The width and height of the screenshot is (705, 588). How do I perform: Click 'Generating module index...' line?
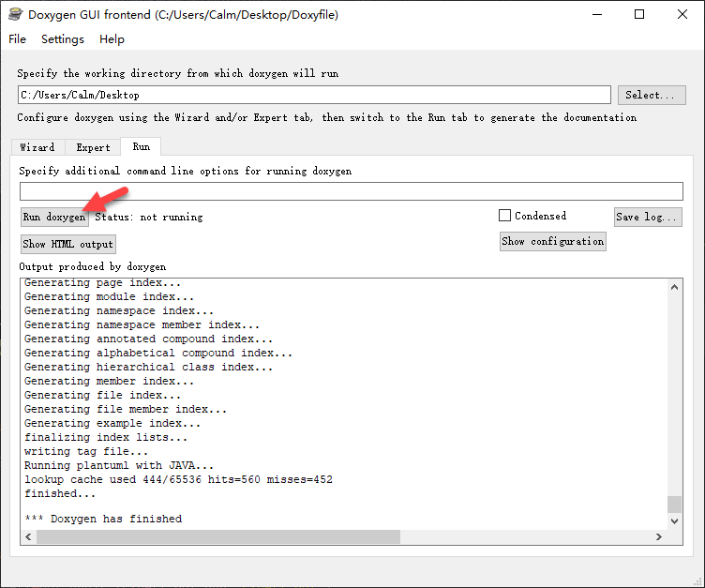[x=110, y=297]
